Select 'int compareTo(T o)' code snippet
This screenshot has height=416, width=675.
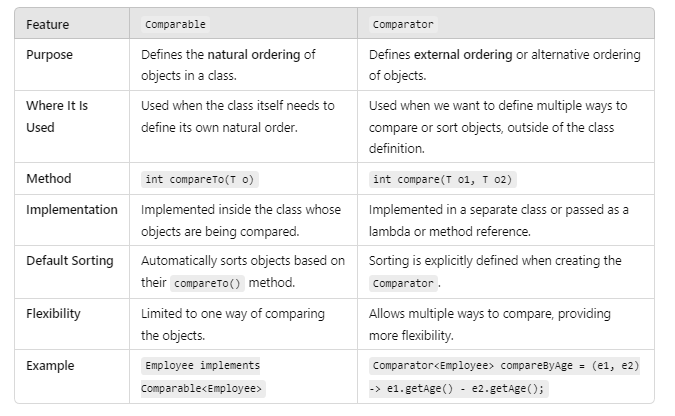(200, 179)
